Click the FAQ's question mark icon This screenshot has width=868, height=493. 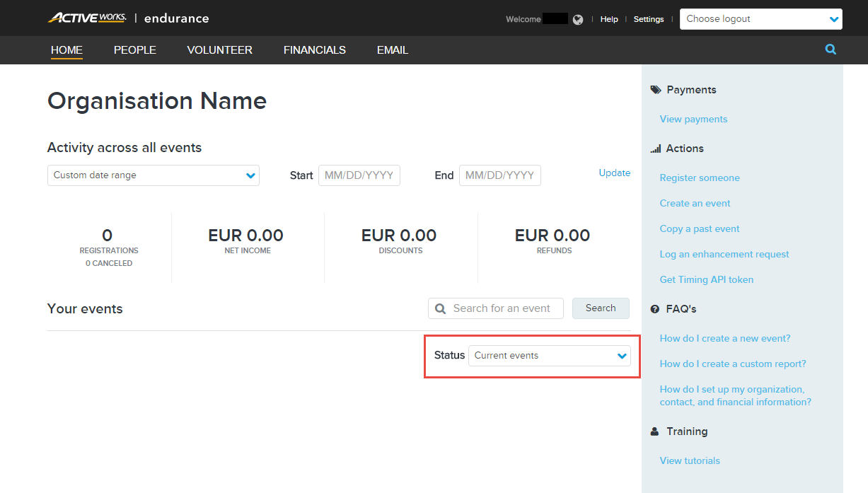pos(655,309)
